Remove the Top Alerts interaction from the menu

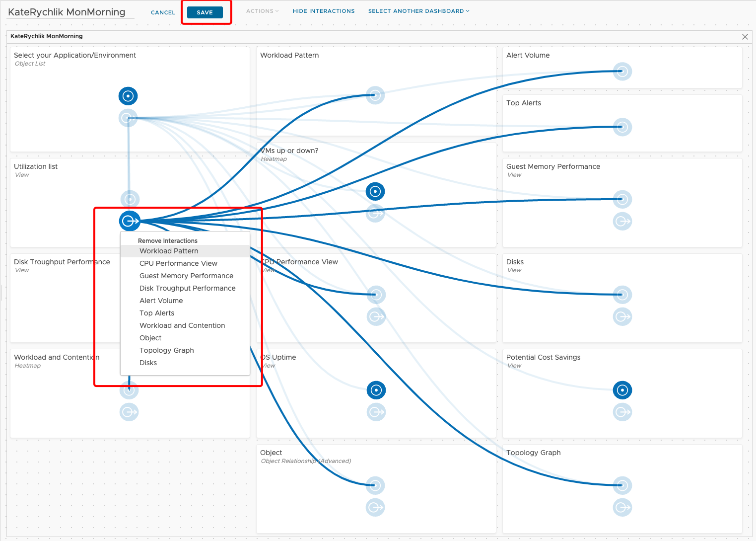coord(157,313)
